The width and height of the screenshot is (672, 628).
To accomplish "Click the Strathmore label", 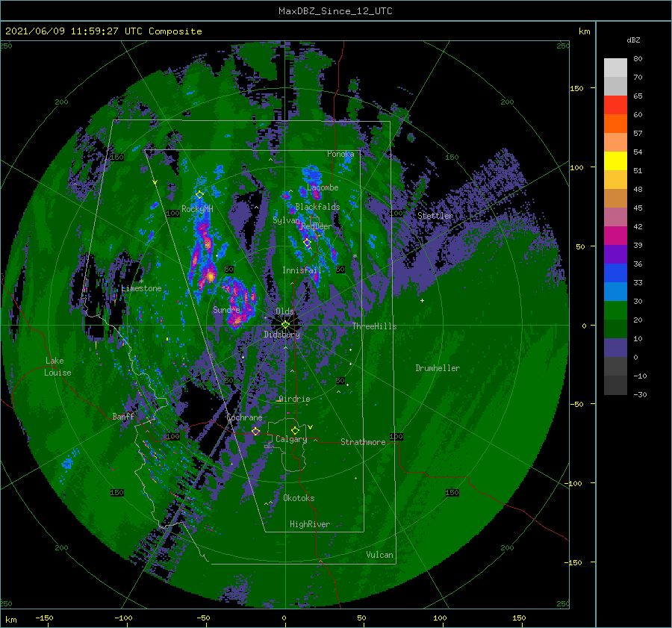I will [x=363, y=442].
